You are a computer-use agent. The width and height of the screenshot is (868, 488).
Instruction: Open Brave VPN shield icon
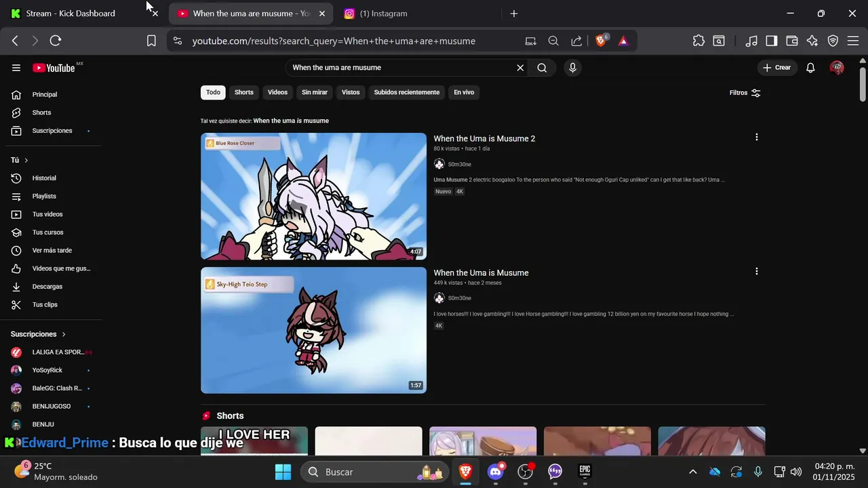pos(833,41)
